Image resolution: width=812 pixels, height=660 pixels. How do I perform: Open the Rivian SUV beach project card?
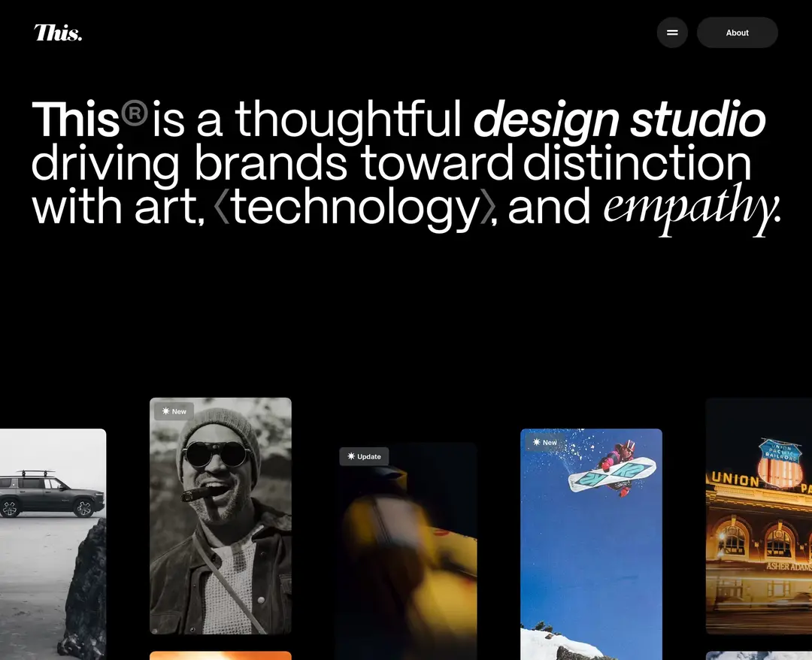[53, 544]
